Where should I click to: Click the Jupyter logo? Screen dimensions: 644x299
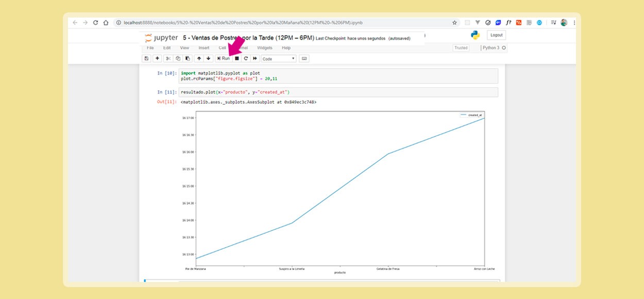pos(161,38)
